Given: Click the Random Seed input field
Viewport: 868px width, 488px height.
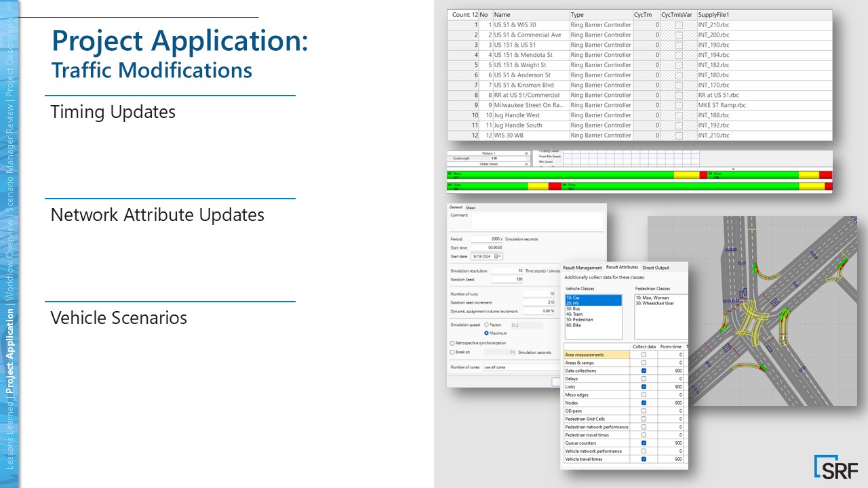Looking at the screenshot, I should [x=507, y=279].
